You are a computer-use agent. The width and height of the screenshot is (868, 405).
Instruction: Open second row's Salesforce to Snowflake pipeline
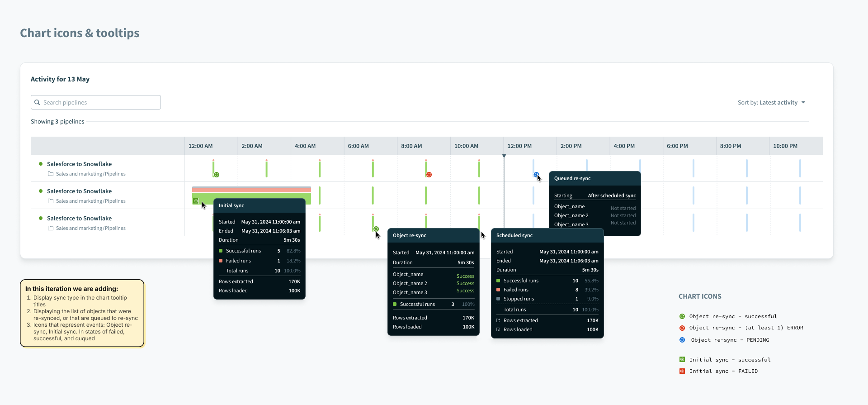pos(79,191)
